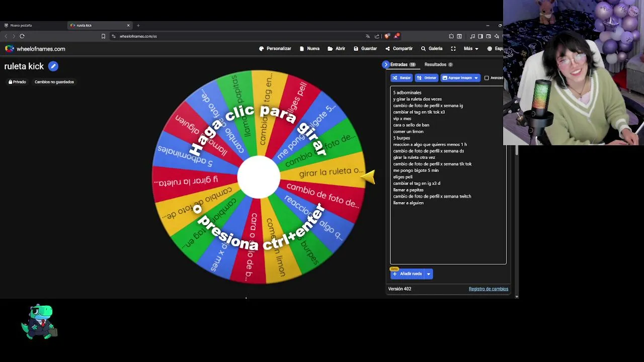Click the Privado lock badge
The width and height of the screenshot is (644, 362).
point(17,82)
